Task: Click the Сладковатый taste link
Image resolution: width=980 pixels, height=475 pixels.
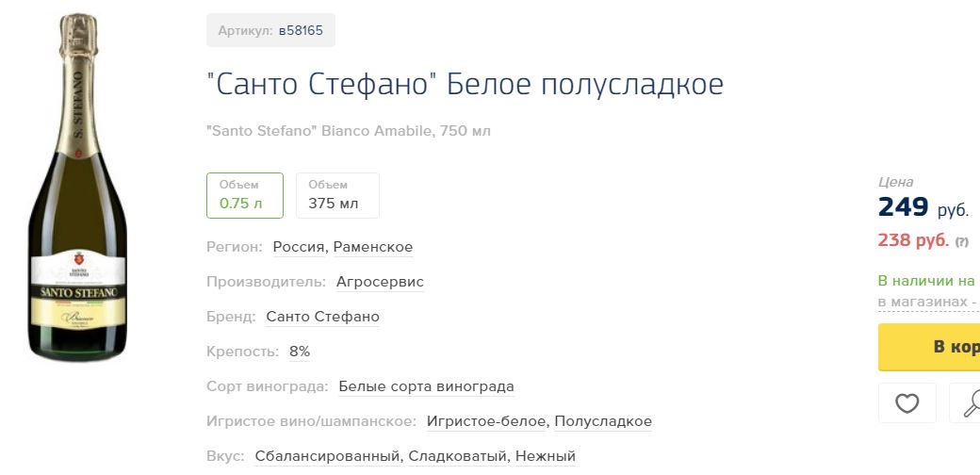Action: click(x=459, y=456)
